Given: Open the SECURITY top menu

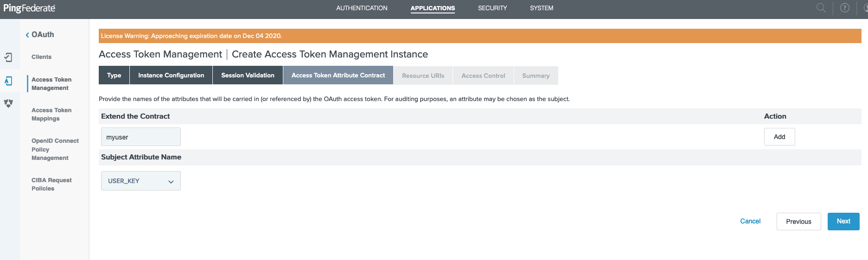Looking at the screenshot, I should (492, 8).
